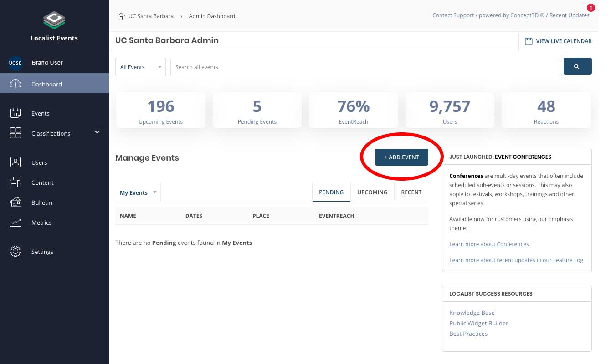616x364 pixels.
Task: Click the Dashboard gauge icon
Action: pos(15,84)
